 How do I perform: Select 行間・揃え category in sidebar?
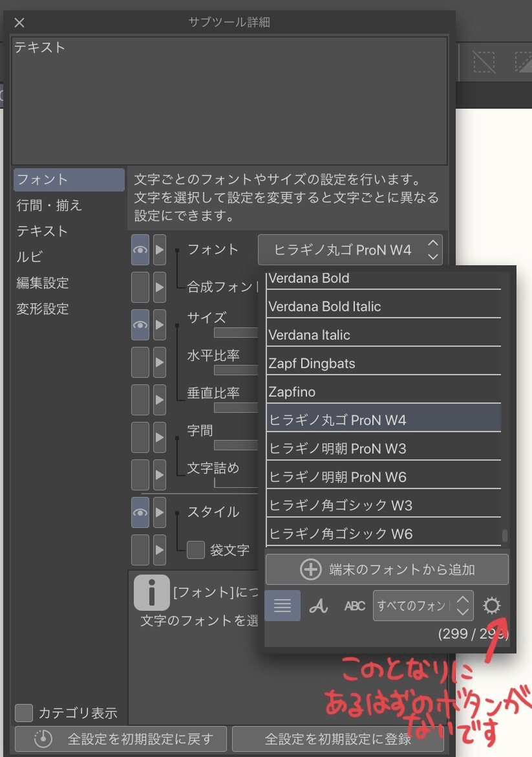[x=49, y=206]
